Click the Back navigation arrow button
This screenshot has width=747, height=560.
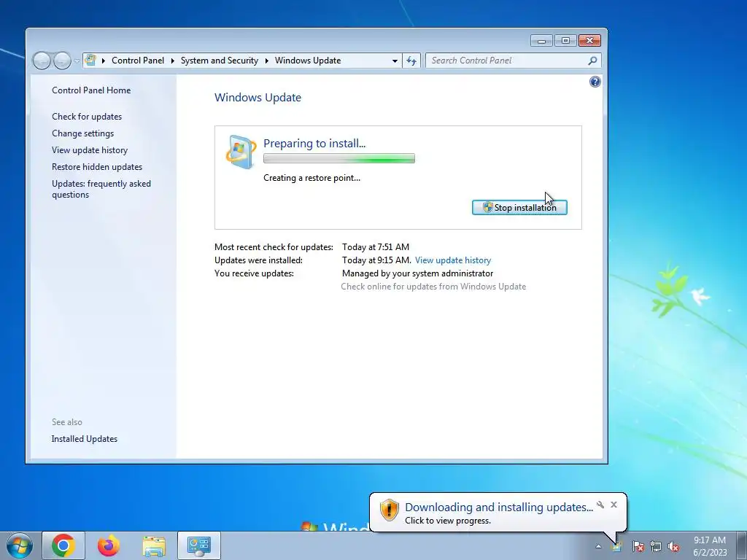coord(42,61)
